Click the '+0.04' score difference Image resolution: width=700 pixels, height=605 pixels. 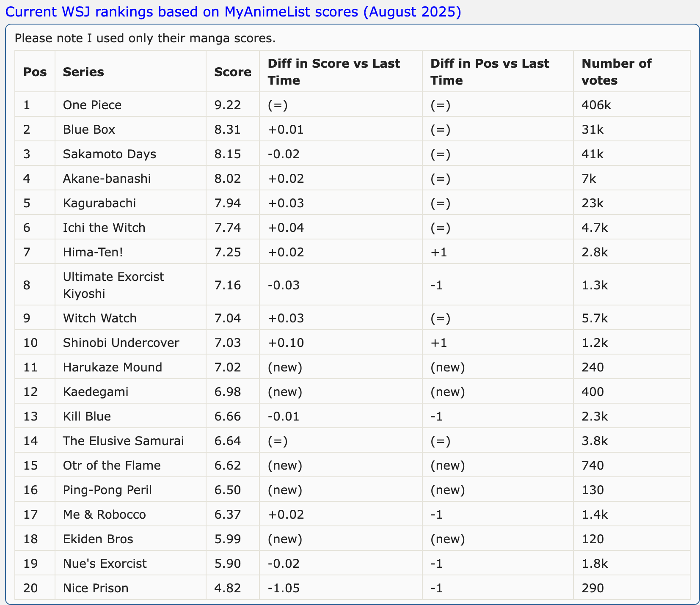point(286,227)
